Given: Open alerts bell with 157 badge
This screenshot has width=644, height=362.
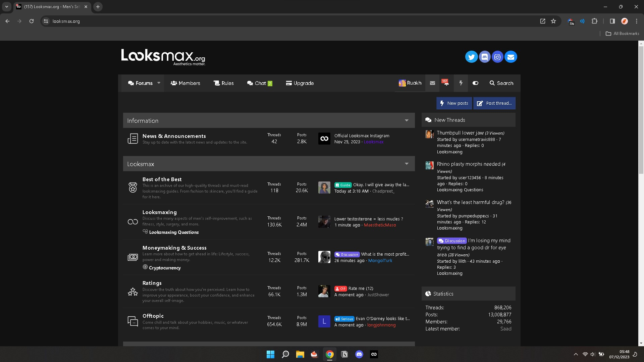Looking at the screenshot, I should pos(446,83).
